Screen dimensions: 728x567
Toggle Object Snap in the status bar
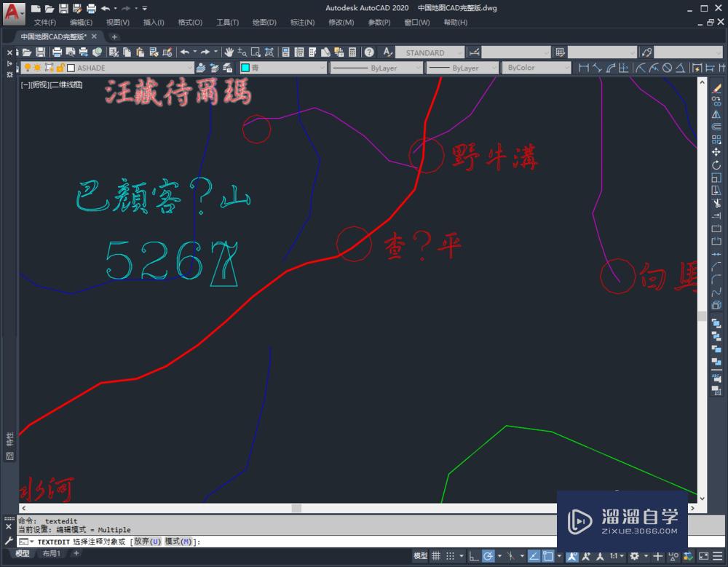click(547, 555)
